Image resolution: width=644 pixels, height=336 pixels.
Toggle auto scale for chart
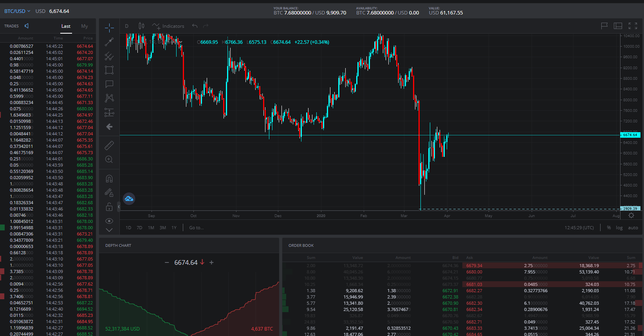click(633, 228)
